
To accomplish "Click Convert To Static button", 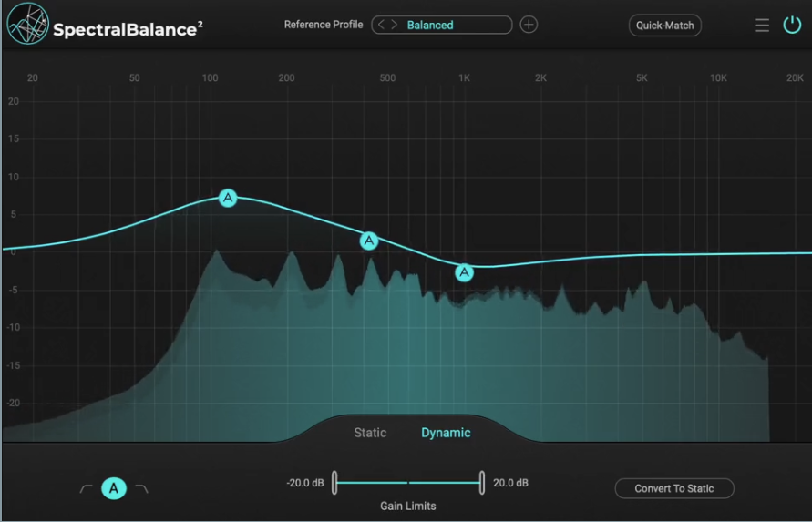I will pyautogui.click(x=674, y=488).
